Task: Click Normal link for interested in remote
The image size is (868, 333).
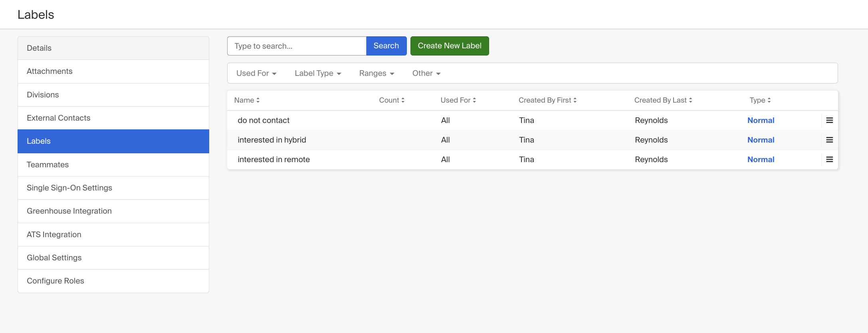Action: pyautogui.click(x=761, y=159)
